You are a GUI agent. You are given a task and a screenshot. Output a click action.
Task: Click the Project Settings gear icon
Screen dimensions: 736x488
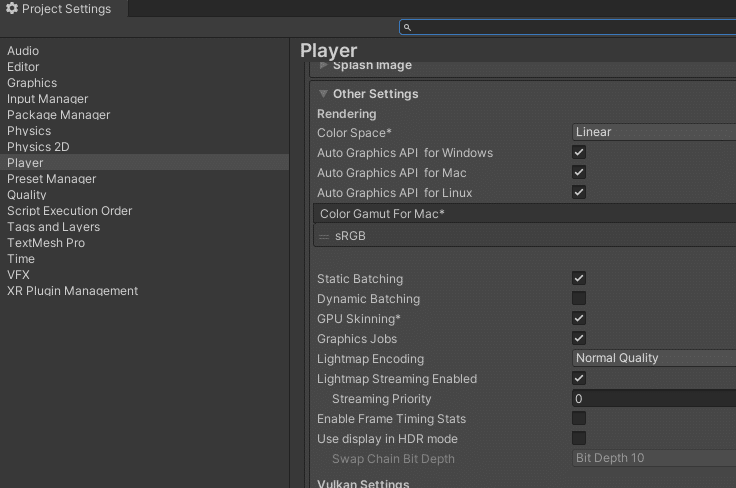tap(12, 8)
